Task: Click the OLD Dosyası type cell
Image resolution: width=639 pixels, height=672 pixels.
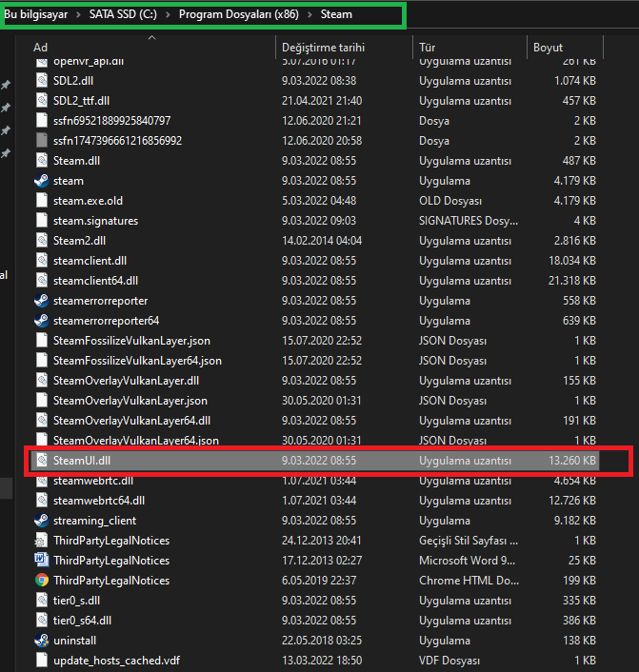Action: click(x=450, y=201)
